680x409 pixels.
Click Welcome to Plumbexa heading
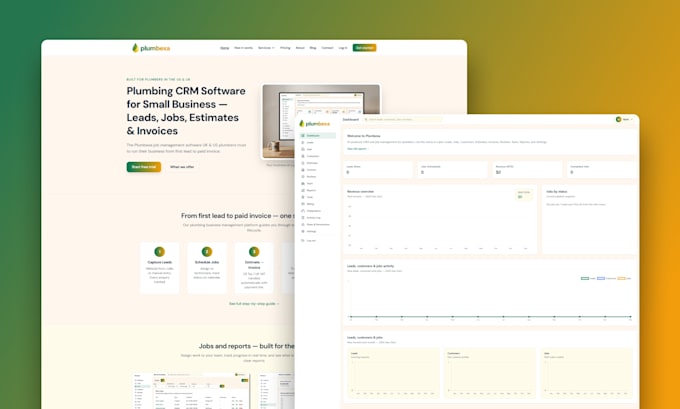363,136
